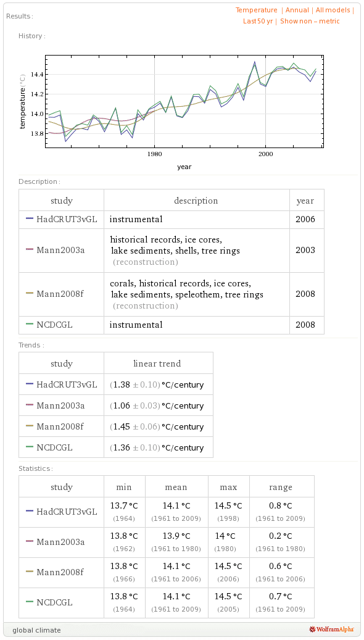Click the 'Trends :' section heading
Viewport: 364px width, 640px height.
click(31, 346)
